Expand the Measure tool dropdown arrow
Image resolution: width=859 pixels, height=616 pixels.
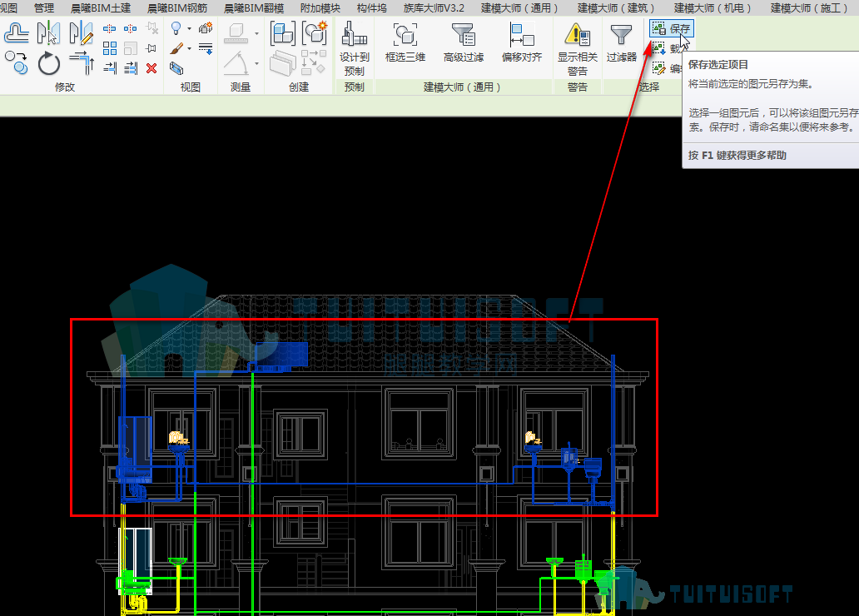pos(256,33)
